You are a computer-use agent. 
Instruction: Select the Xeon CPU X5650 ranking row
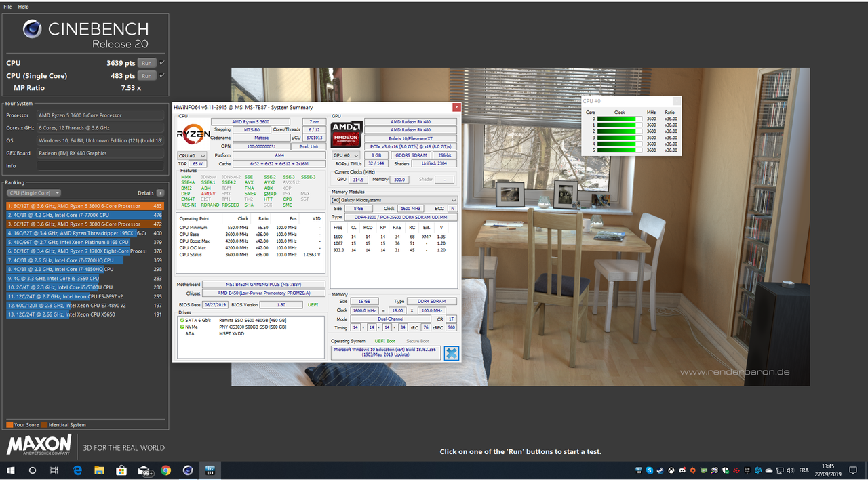coord(85,314)
